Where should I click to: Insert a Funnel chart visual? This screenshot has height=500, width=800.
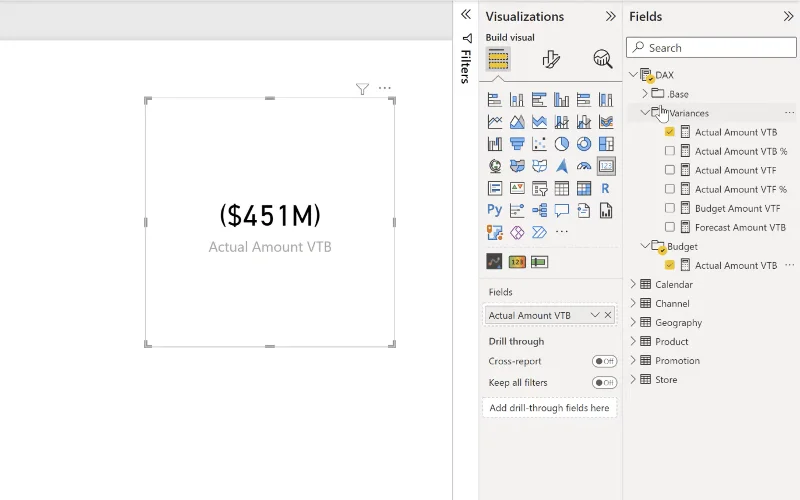point(517,144)
